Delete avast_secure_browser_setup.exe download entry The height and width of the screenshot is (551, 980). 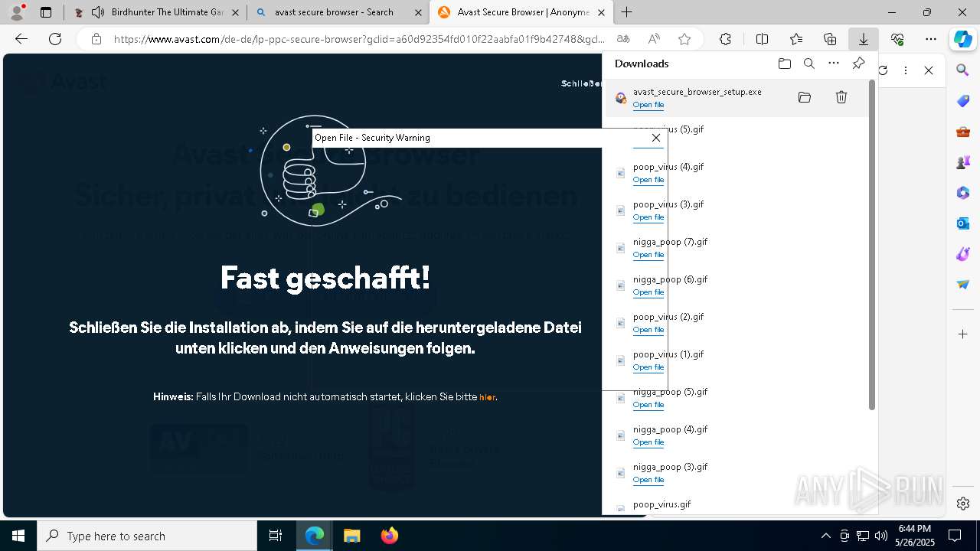(841, 97)
